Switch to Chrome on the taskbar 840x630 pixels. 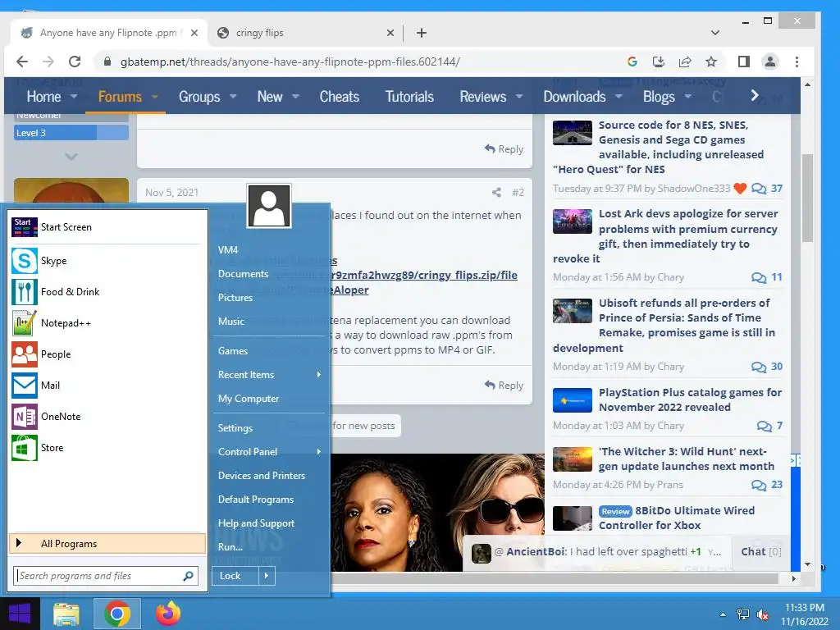(117, 614)
